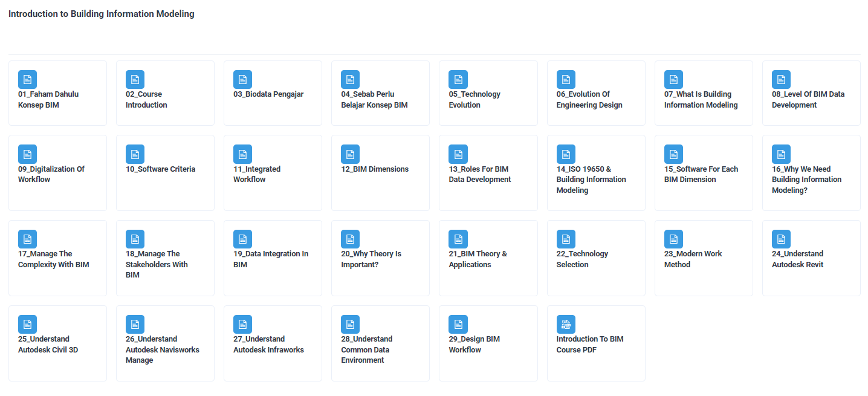Go to 06_Evolution Of Engineering Design
Viewport: 868px width, 396px height.
pos(589,100)
